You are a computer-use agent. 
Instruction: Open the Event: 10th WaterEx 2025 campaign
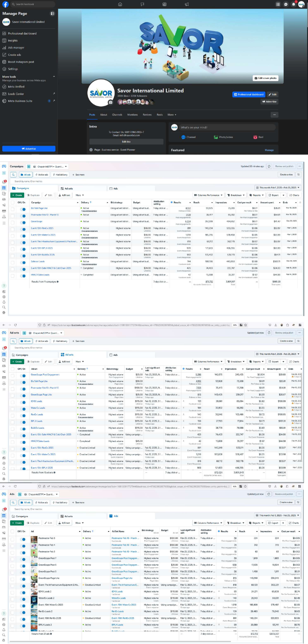(x=43, y=235)
